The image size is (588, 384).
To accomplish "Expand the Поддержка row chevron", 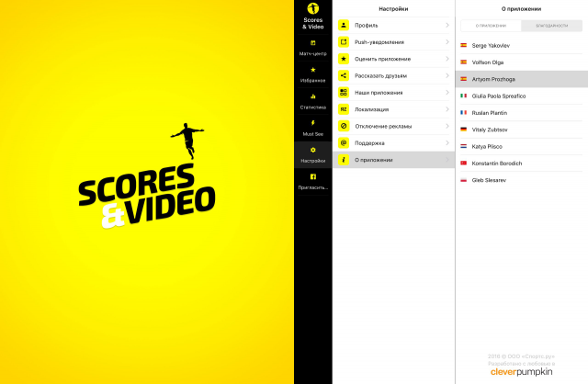I will pos(447,143).
